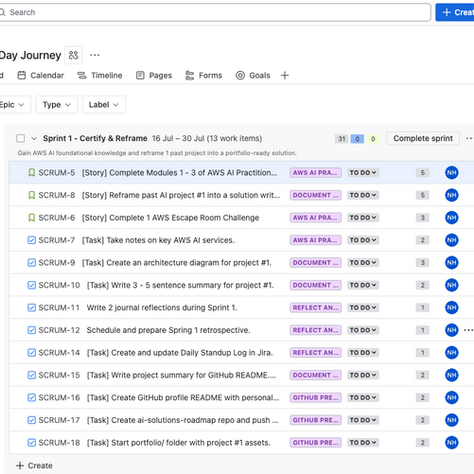Click the story icon for SCRUM-5
This screenshot has width=474, height=474.
point(32,173)
